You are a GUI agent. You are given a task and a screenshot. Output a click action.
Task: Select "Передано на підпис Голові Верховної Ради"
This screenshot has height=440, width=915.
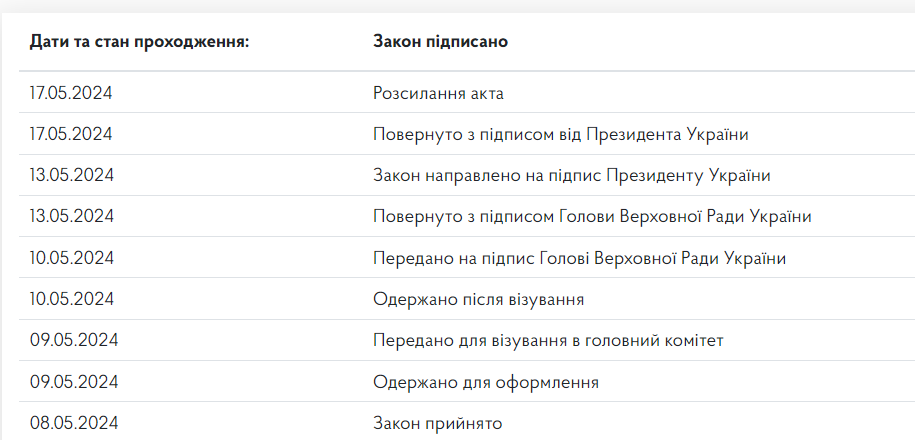click(579, 258)
